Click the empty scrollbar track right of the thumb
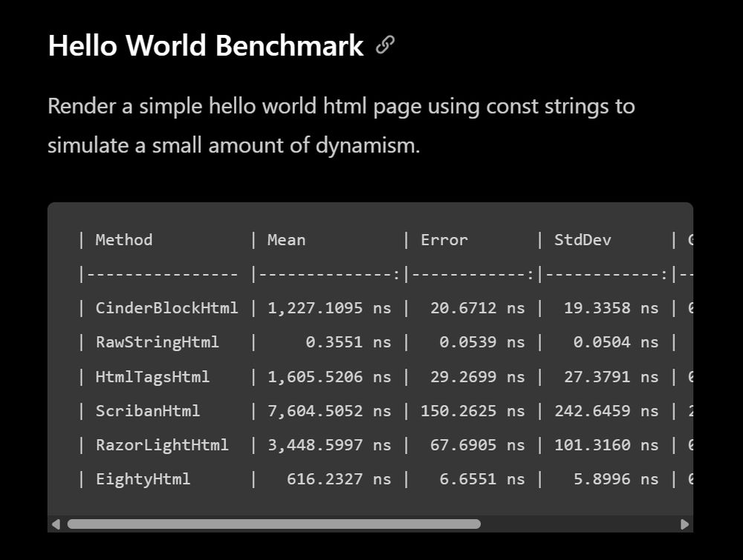Viewport: 743px width, 560px height. coord(580,524)
